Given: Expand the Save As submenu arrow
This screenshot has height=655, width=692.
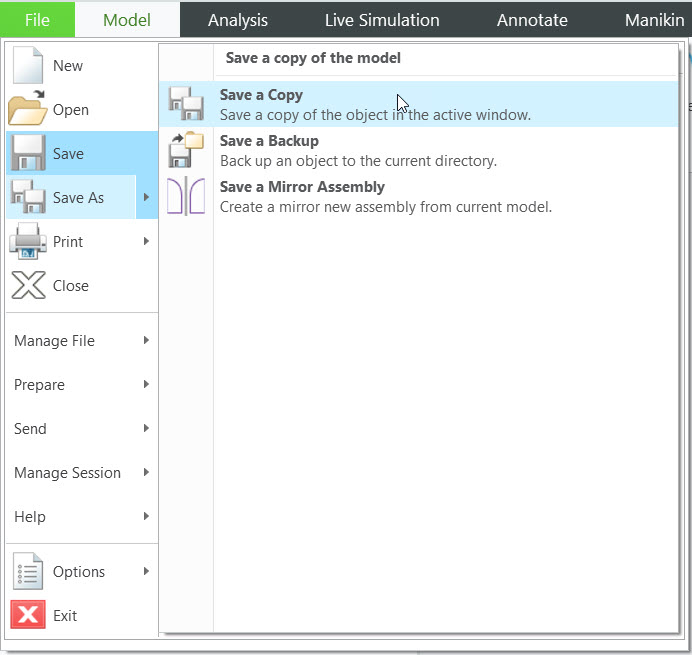Looking at the screenshot, I should coord(147,197).
